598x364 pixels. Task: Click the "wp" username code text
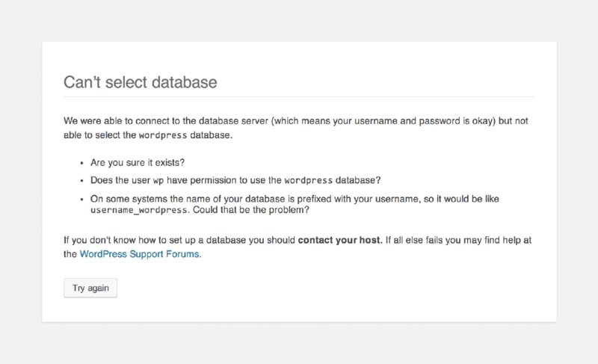(158, 181)
